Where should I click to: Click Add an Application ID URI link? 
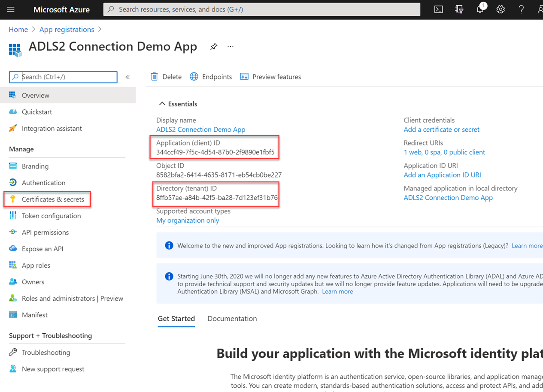click(x=442, y=175)
